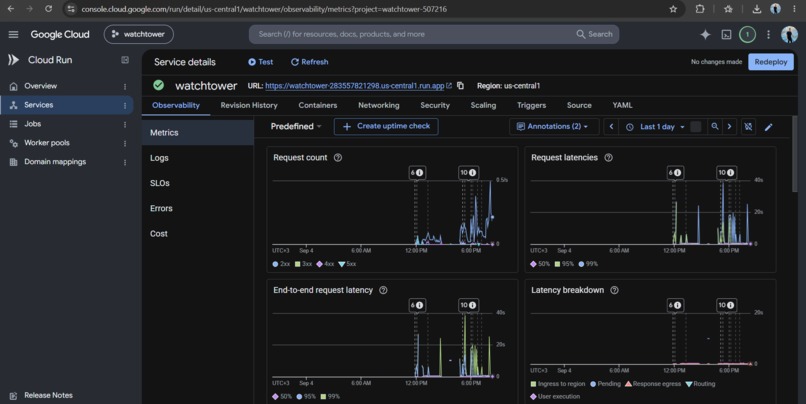This screenshot has height=404, width=806.
Task: Toggle 99% series in Request latencies legend
Action: click(588, 264)
